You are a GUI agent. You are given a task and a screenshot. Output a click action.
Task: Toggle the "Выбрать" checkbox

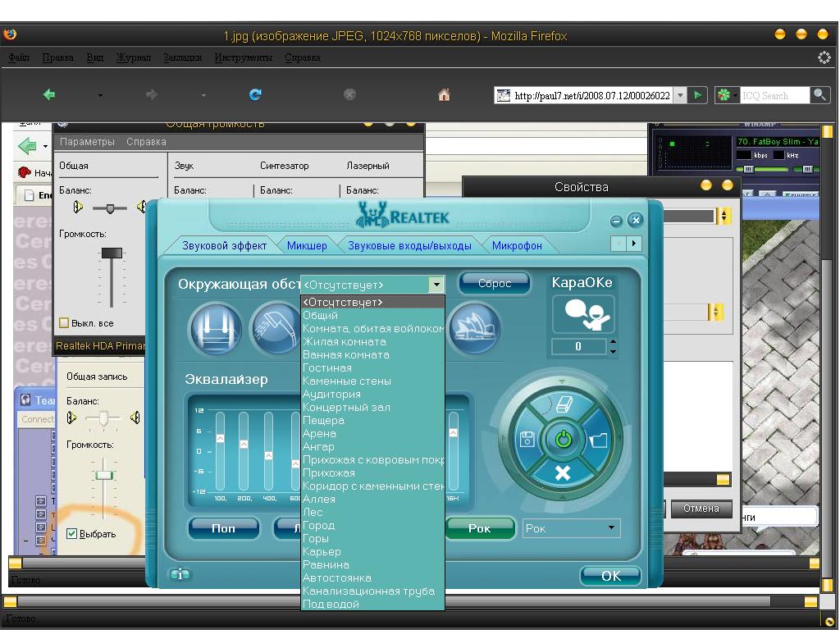72,534
